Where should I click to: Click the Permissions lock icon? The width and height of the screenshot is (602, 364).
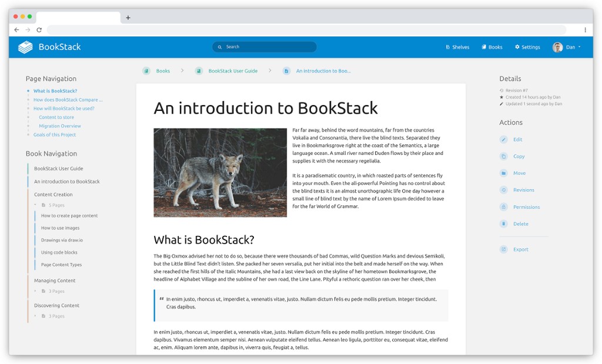tap(503, 207)
